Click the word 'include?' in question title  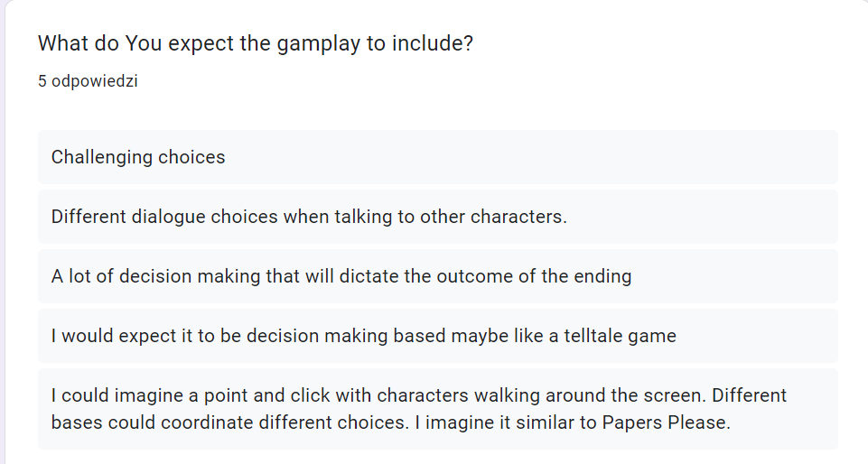coord(433,43)
